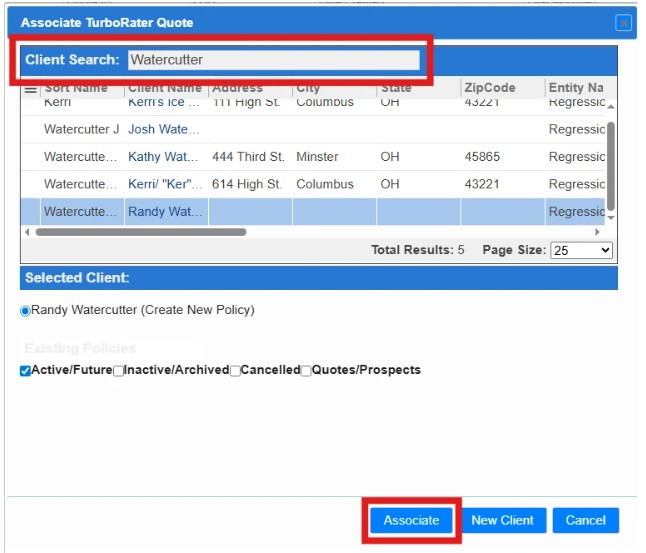Select Randy Watercutter Create New Policy radio

tap(25, 311)
